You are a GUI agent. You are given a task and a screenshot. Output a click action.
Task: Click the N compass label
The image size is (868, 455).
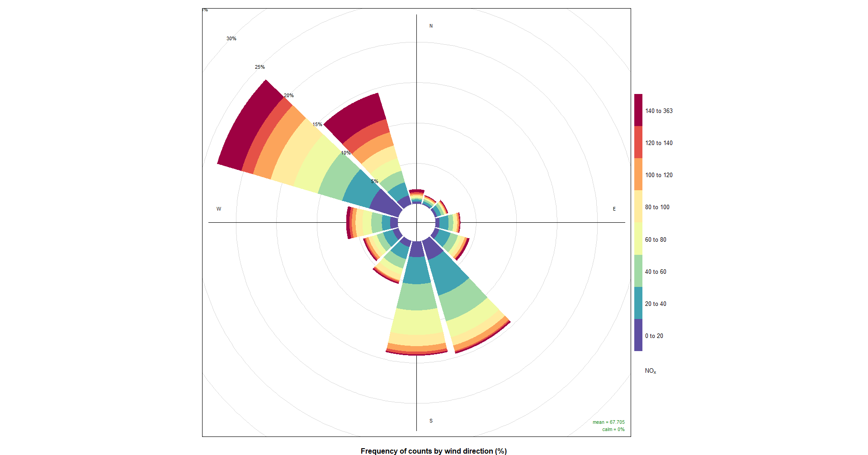431,26
